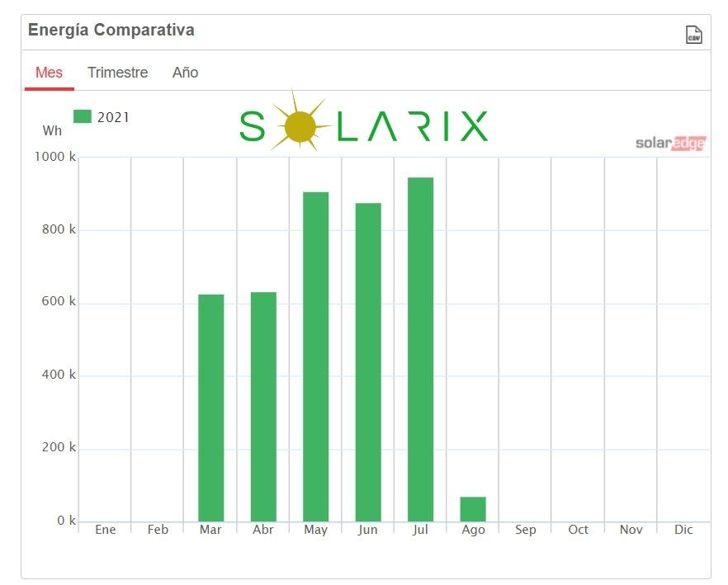Click the Dic axis label
Screen dimensions: 728x585
(683, 529)
